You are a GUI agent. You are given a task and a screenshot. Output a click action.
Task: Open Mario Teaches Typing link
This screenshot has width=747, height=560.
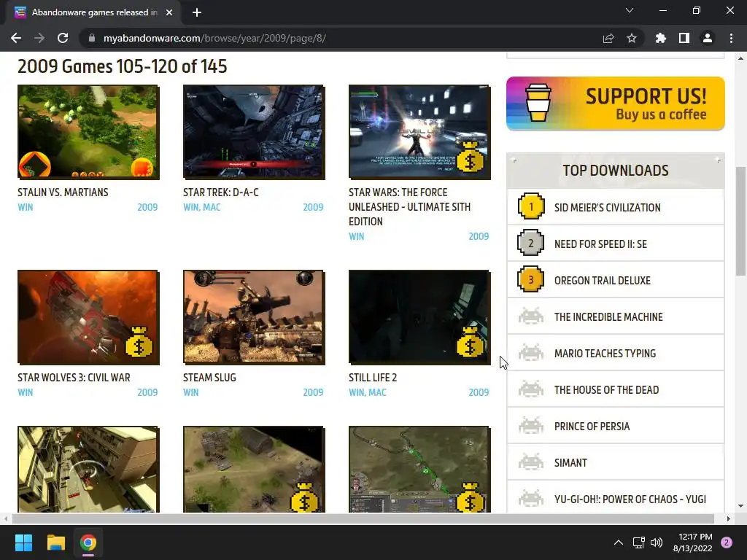point(605,354)
